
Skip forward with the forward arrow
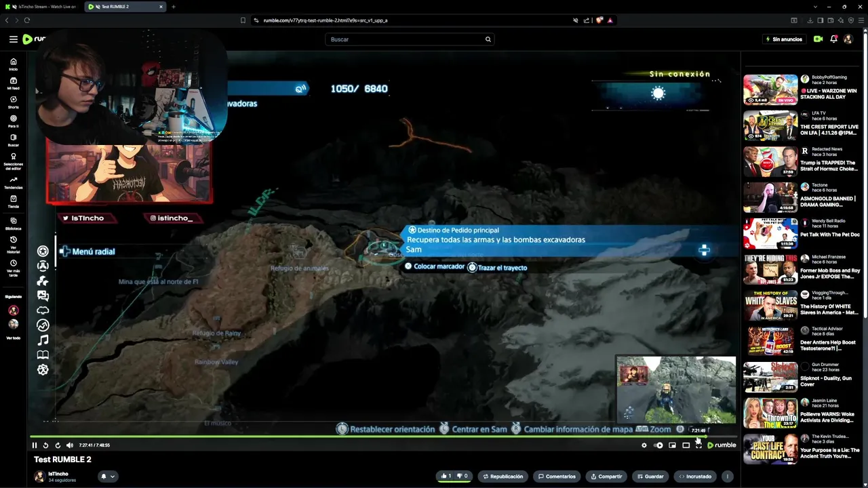pos(58,445)
